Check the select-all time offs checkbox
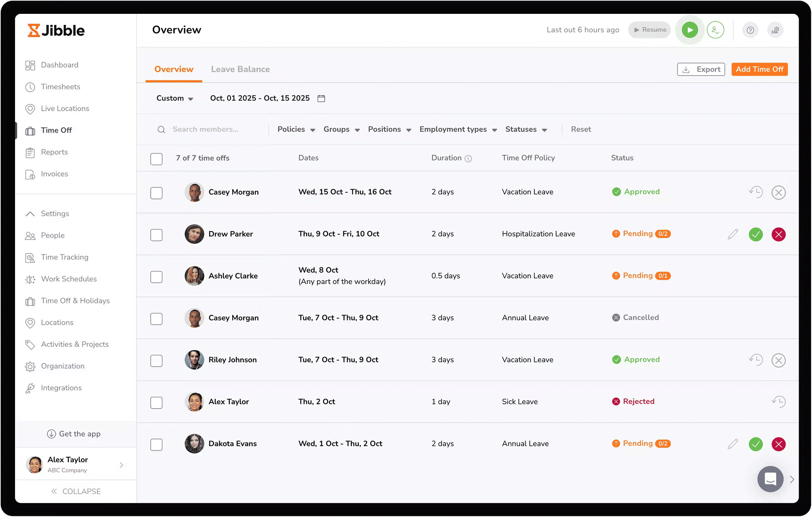Viewport: 812px width, 517px height. tap(156, 158)
